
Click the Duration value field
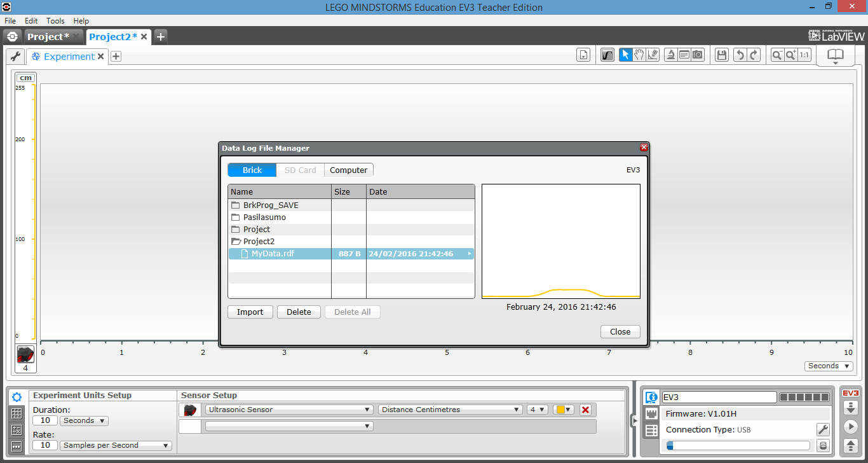point(45,420)
